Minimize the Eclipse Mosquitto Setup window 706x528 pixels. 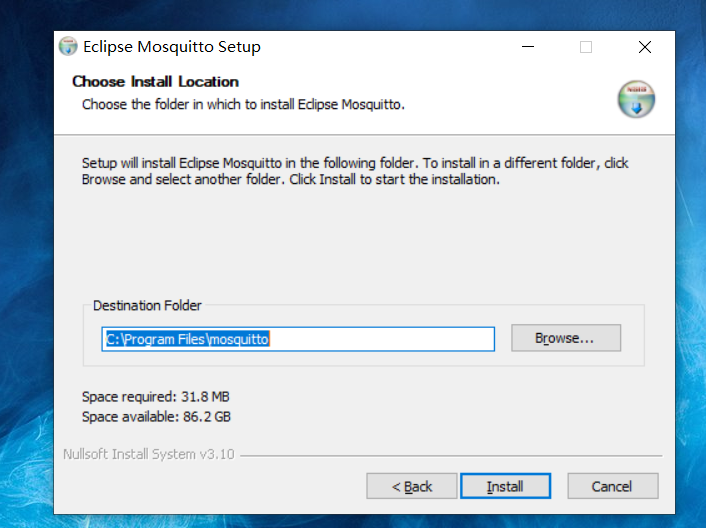527,47
